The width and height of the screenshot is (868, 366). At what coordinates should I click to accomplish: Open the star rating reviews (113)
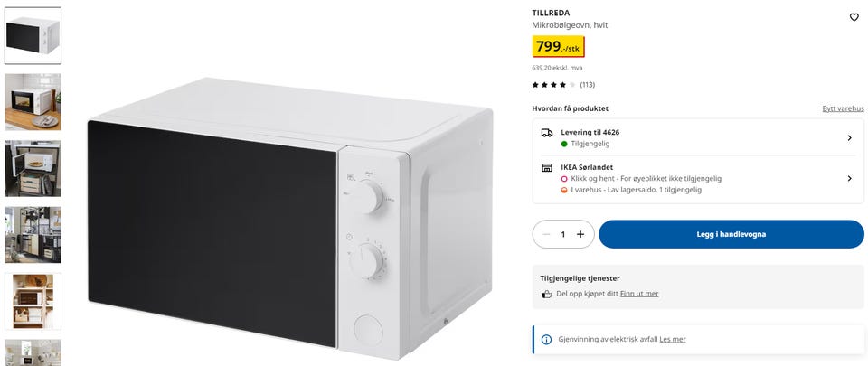click(x=563, y=85)
